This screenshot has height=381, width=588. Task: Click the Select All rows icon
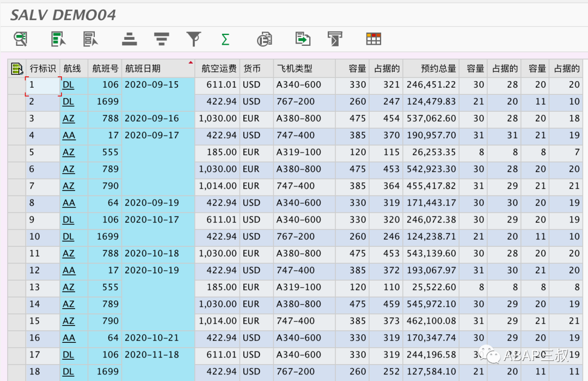(x=17, y=69)
